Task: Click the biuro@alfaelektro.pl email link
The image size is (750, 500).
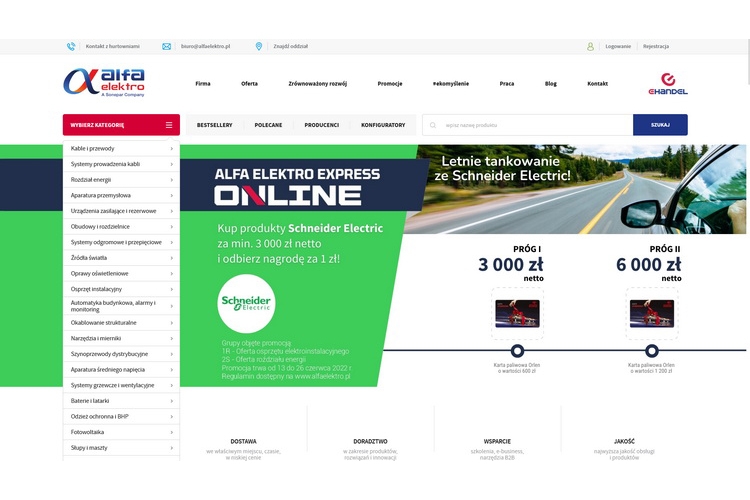Action: 205,46
